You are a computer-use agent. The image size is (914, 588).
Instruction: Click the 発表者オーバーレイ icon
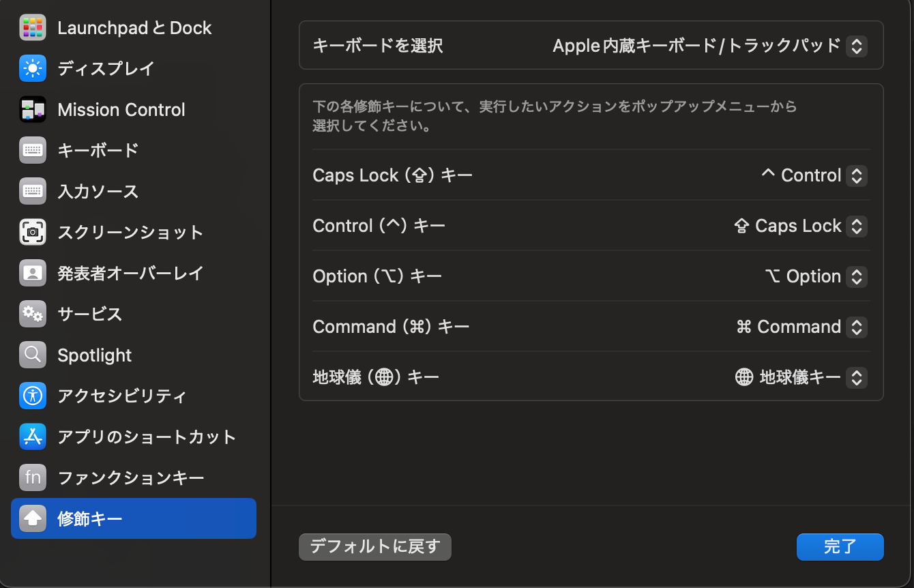(32, 273)
